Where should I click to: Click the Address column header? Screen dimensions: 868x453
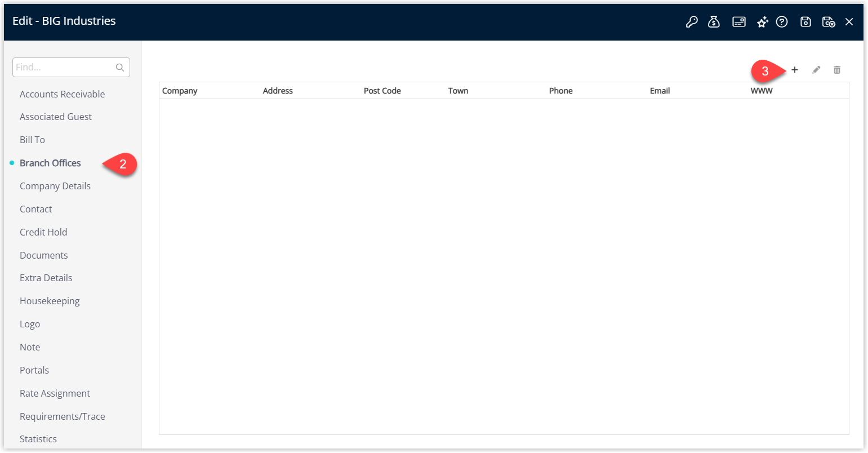coord(278,91)
